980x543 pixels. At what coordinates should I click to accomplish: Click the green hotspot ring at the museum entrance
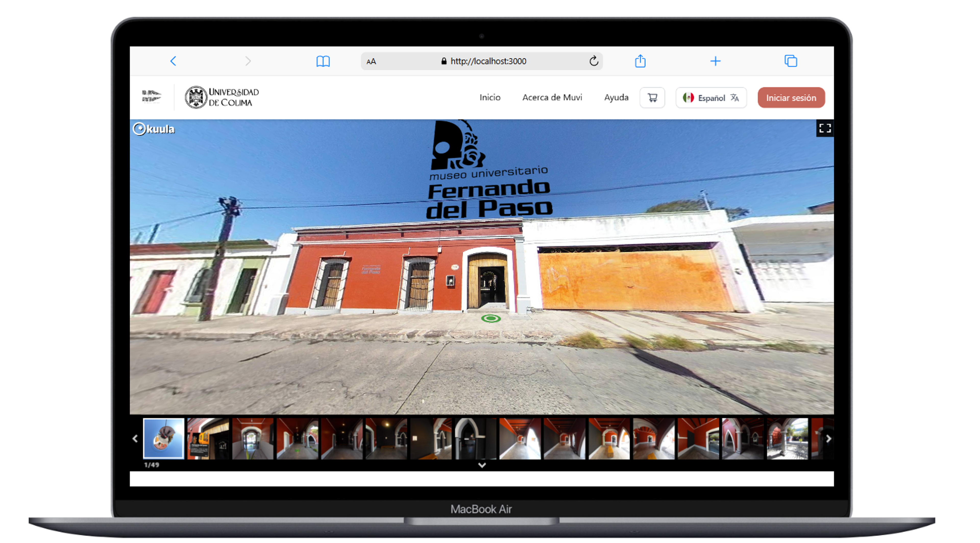tap(491, 319)
